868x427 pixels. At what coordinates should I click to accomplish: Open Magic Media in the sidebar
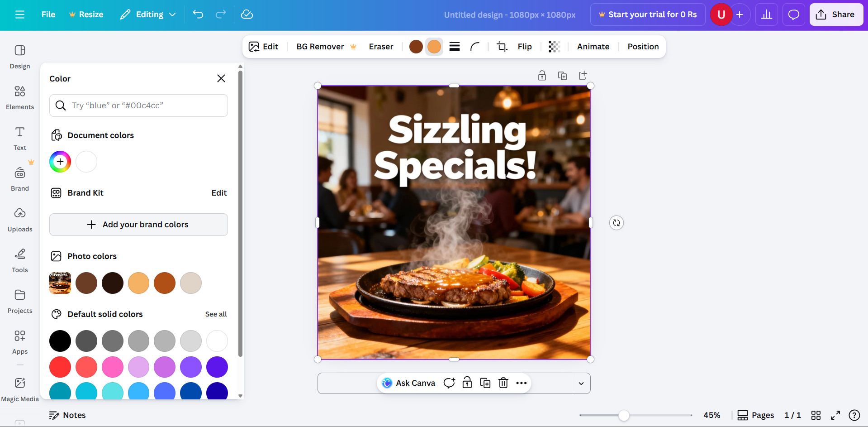(x=19, y=389)
